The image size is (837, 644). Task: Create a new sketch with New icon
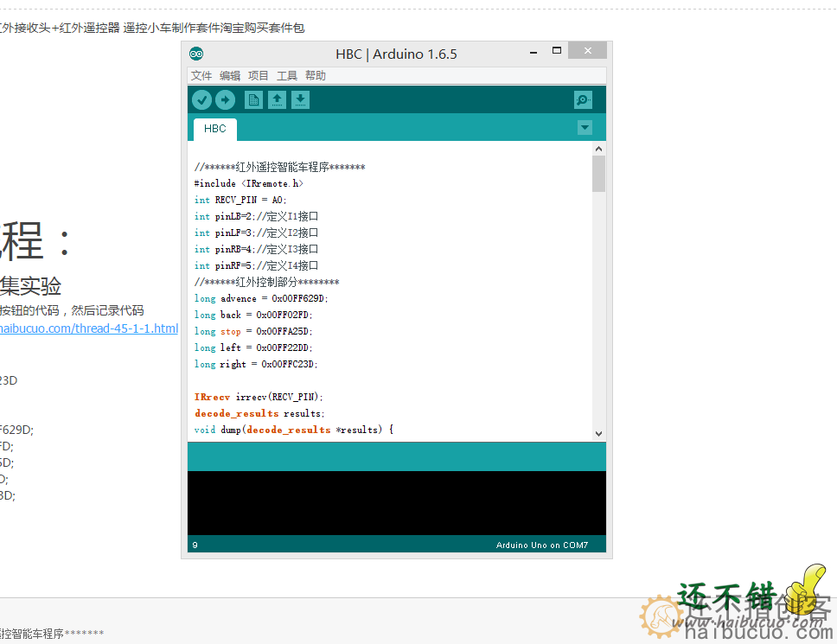[253, 99]
